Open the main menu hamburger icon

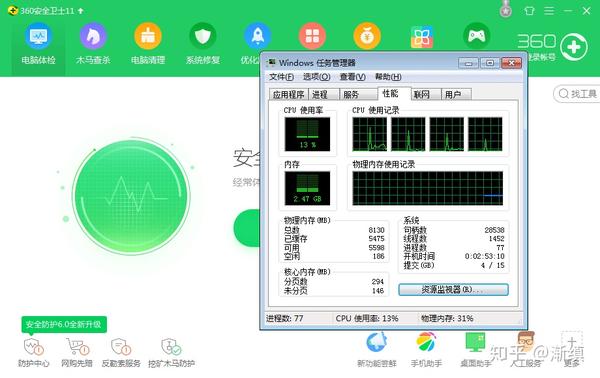coord(549,11)
